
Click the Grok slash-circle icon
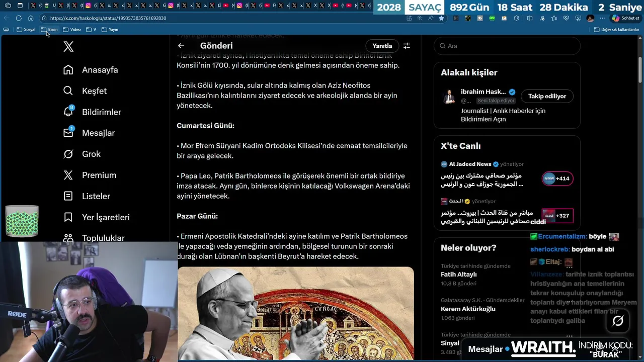click(68, 154)
